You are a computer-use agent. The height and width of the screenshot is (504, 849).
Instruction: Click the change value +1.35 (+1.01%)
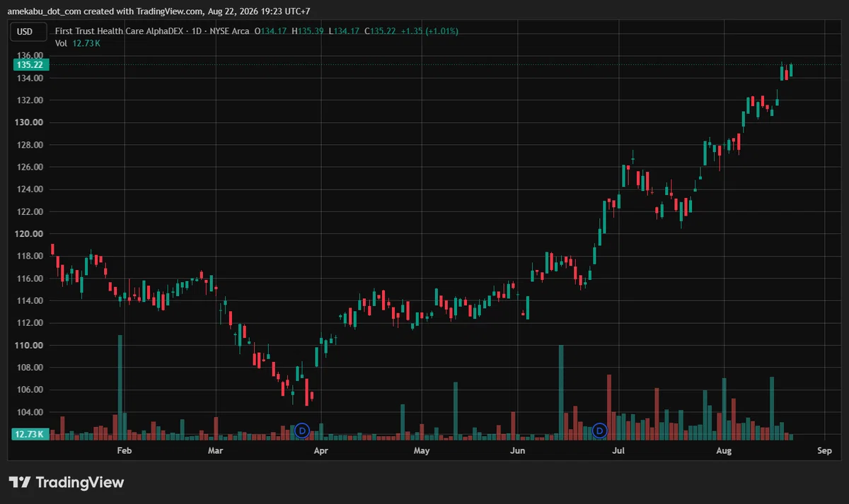[429, 31]
